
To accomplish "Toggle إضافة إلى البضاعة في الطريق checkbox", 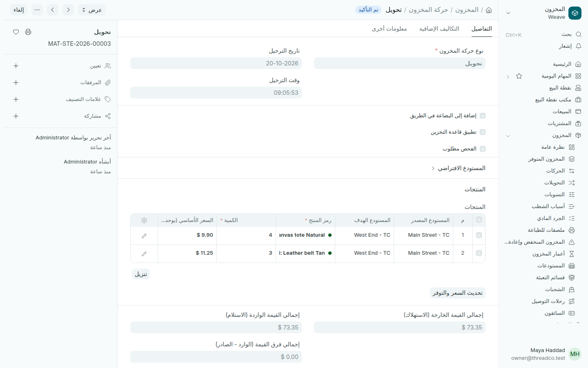I will (x=483, y=116).
